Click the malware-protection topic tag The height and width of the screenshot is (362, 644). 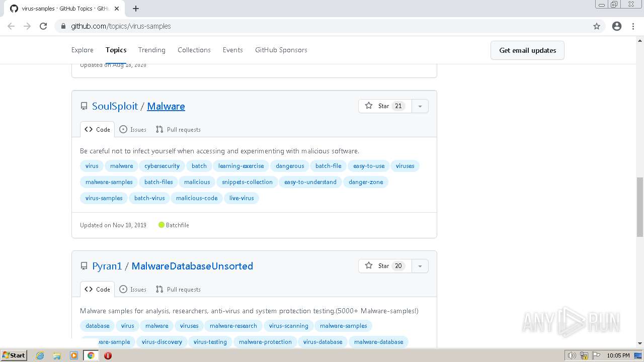point(265,342)
